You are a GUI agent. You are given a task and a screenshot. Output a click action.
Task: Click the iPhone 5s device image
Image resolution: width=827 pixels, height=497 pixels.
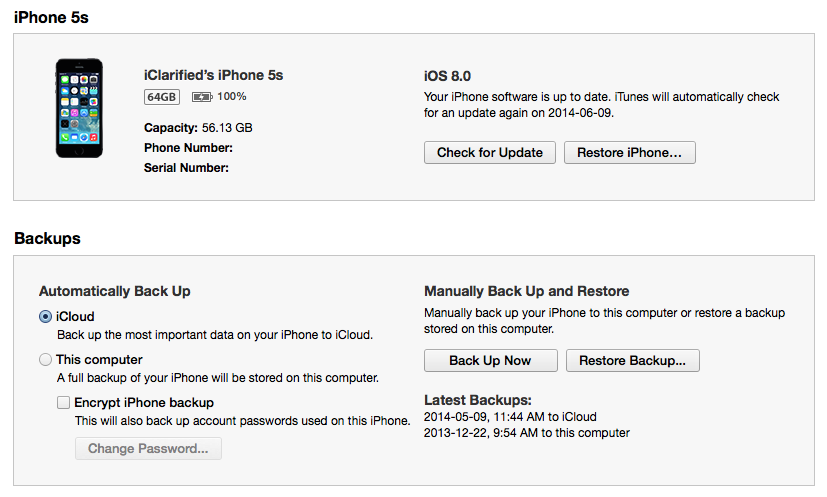[80, 106]
